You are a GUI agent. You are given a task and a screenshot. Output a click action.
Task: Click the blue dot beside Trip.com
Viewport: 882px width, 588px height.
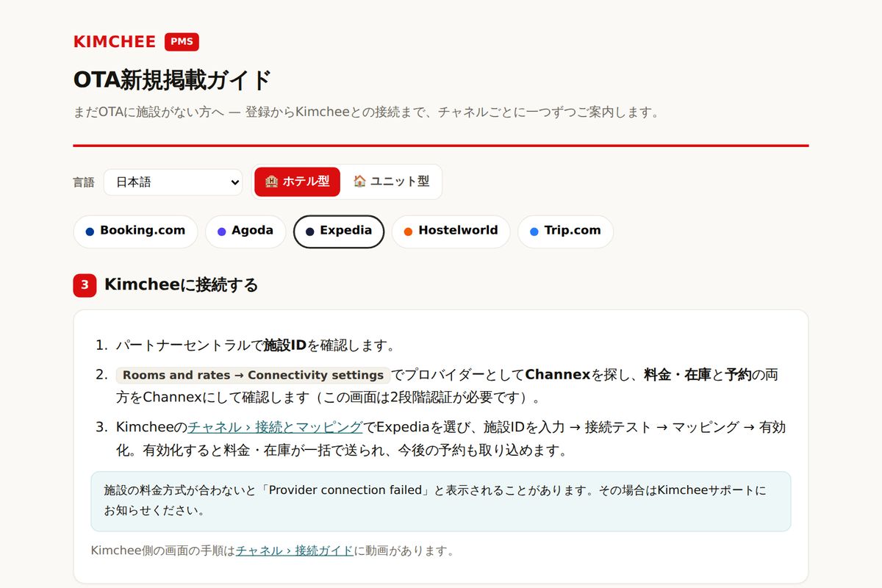tap(534, 232)
